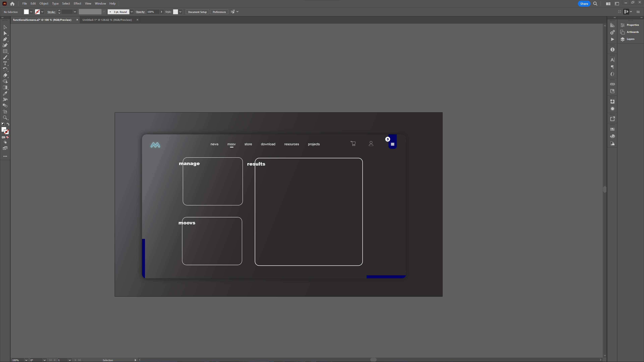The width and height of the screenshot is (644, 362).
Task: Click the Document Setup button
Action: (197, 12)
